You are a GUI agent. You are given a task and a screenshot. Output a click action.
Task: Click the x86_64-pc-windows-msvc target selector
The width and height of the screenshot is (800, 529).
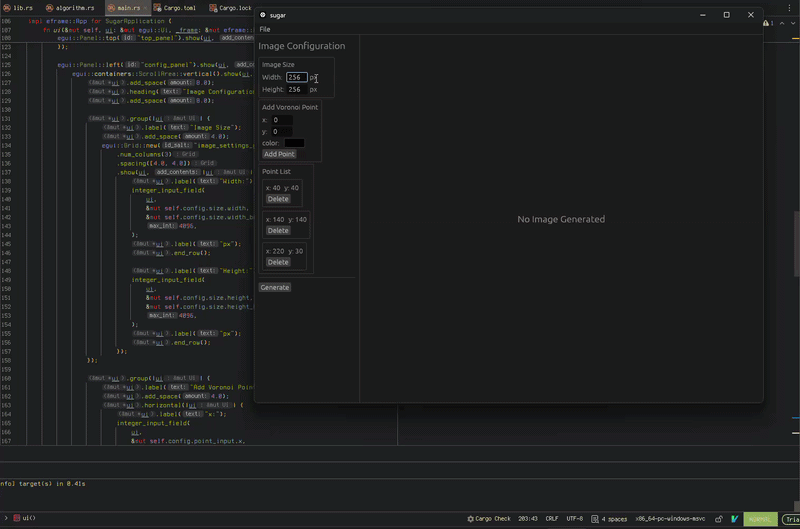[670, 519]
